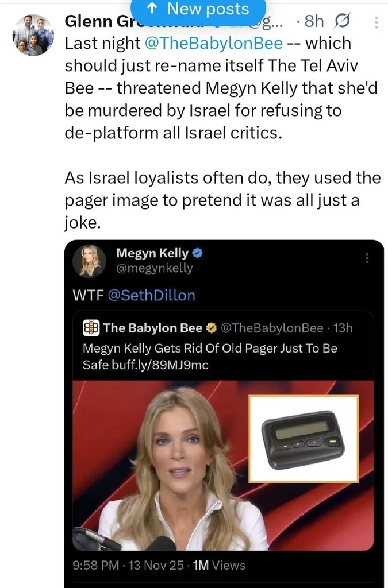Tap The Babylon Bee logo icon
This screenshot has width=388, height=588.
pyautogui.click(x=91, y=328)
